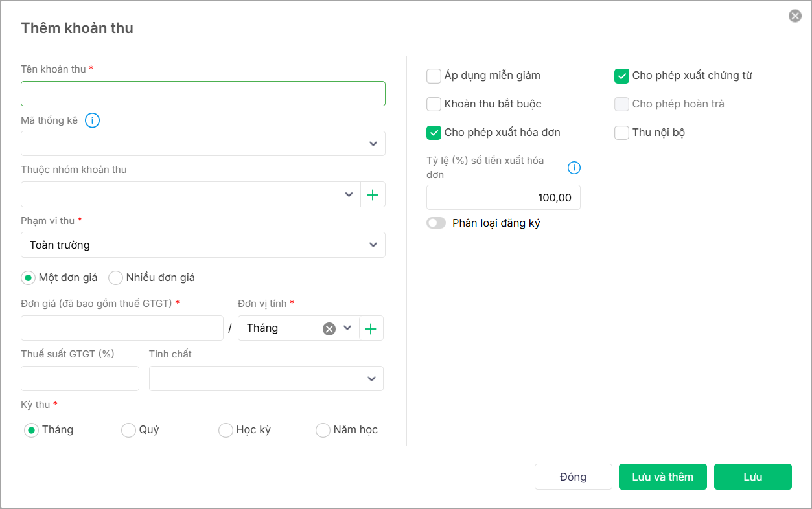The height and width of the screenshot is (509, 812).
Task: Toggle the Phân loại đăng ký switch
Action: 436,223
